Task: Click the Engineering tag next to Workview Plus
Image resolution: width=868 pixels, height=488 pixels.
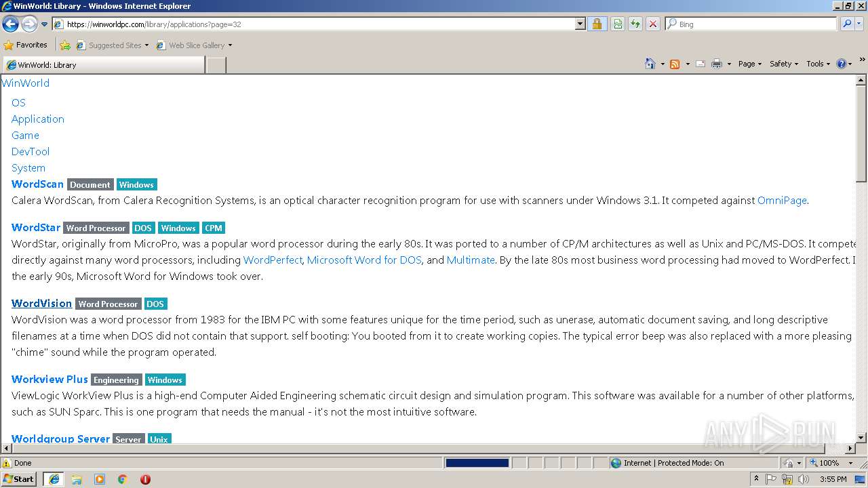Action: click(117, 380)
